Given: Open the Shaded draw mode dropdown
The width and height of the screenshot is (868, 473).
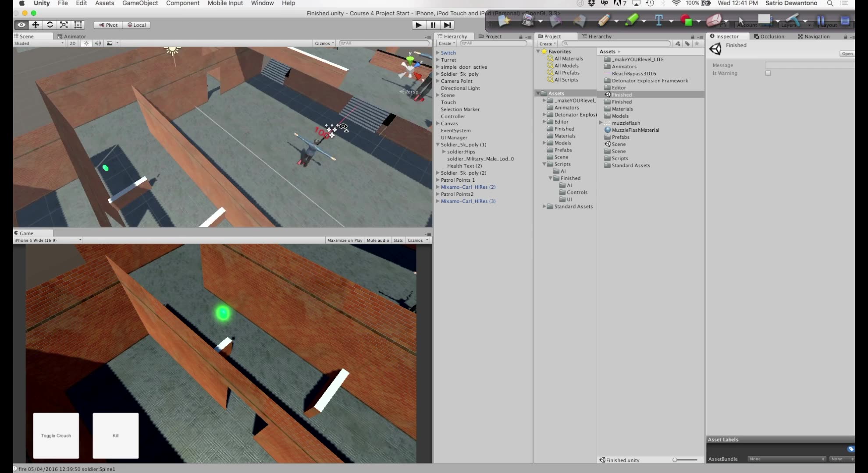Looking at the screenshot, I should (x=39, y=43).
